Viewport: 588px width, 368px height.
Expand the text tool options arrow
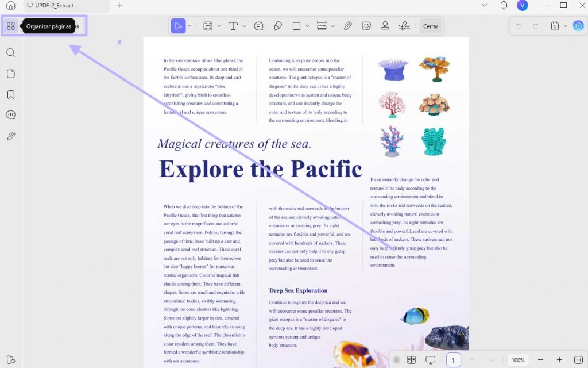(244, 26)
